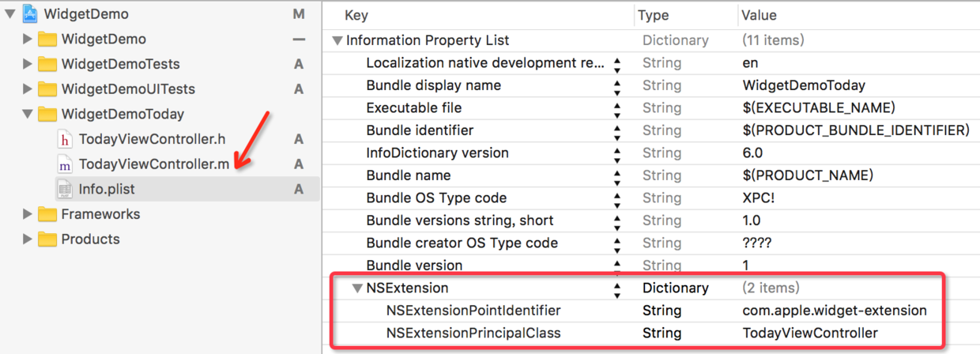Viewport: 980px width, 354px height.
Task: Click the Products folder icon
Action: tap(47, 239)
